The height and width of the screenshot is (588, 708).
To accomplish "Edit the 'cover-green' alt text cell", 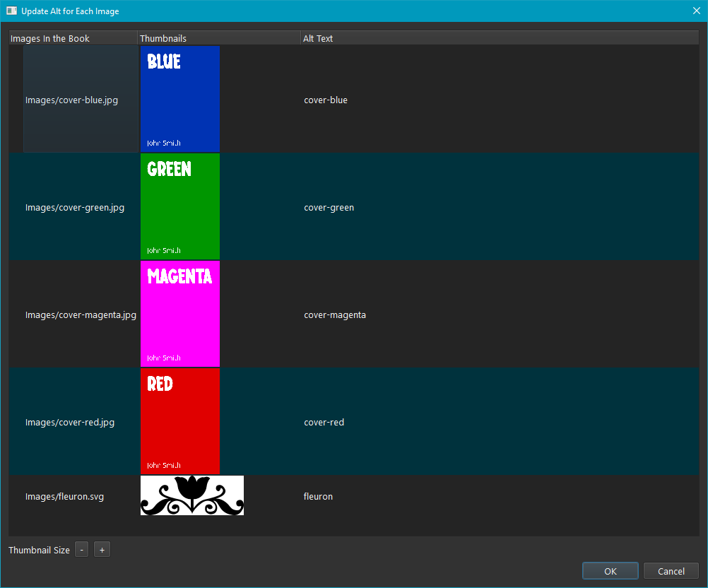I will pyautogui.click(x=500, y=207).
